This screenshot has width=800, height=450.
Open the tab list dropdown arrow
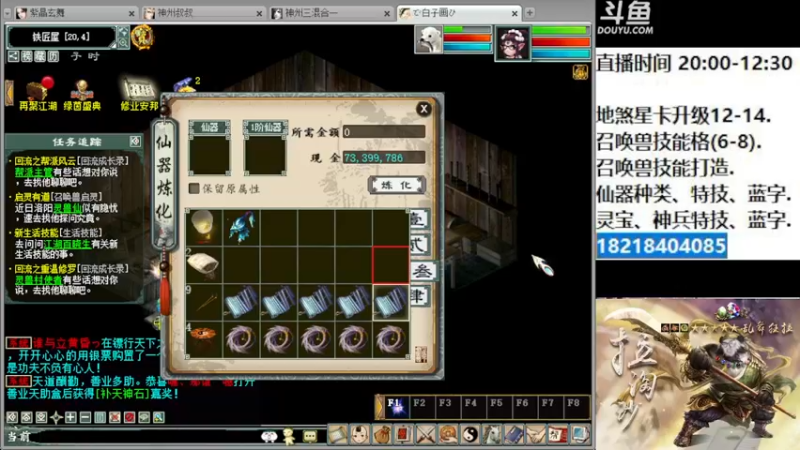coord(7,13)
